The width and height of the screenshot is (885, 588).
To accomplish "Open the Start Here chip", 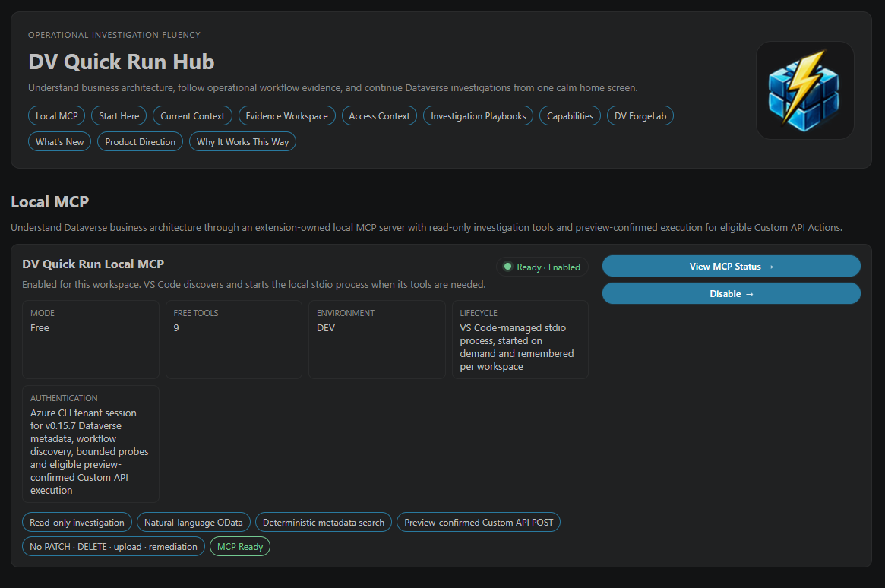I will [119, 115].
